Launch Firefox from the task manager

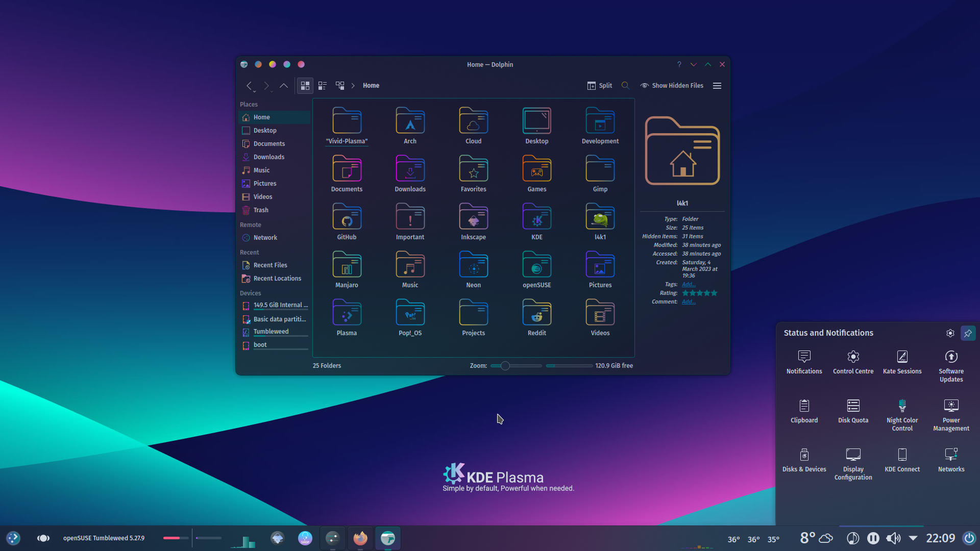360,538
